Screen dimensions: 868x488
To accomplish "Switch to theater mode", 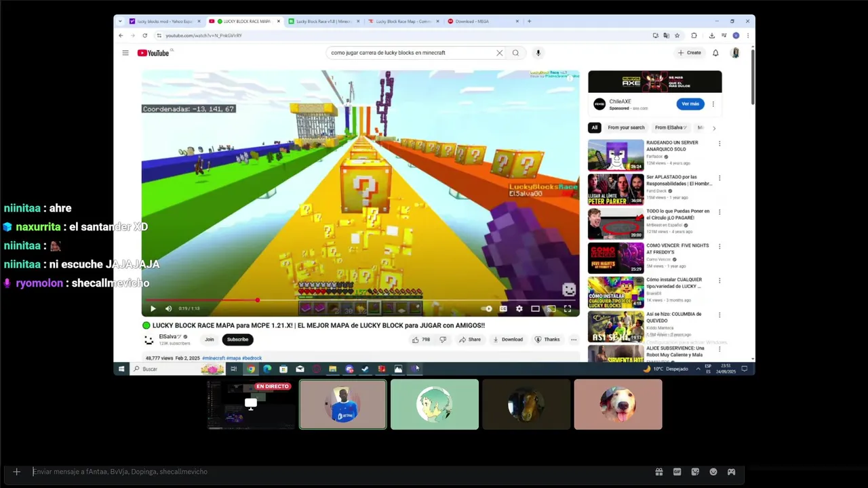I will point(535,308).
